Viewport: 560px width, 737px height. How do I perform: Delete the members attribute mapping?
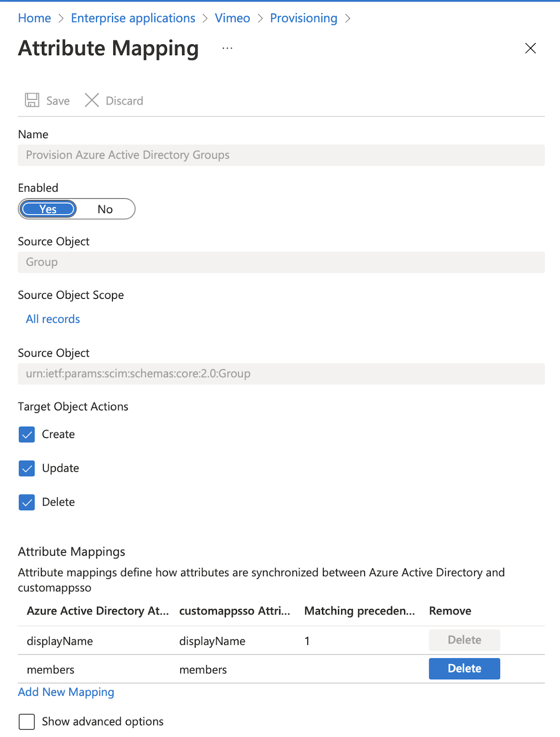464,668
